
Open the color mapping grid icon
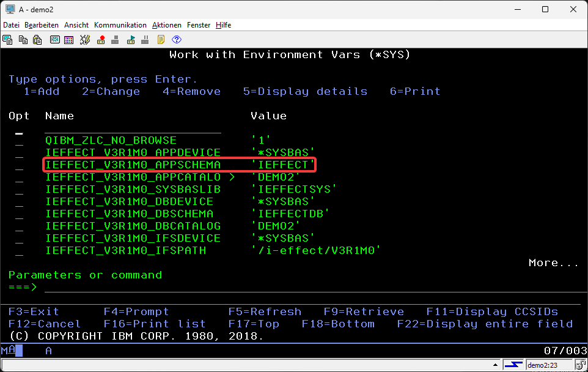68,40
